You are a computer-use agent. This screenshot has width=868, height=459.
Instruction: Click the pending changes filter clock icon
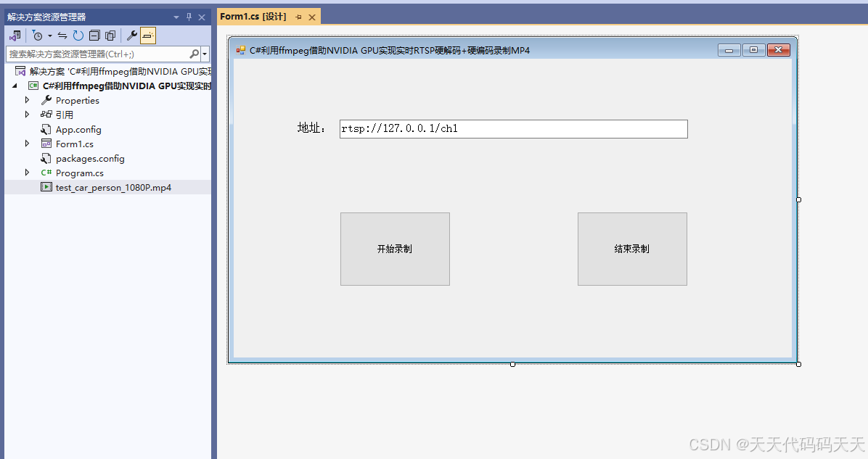[x=37, y=36]
